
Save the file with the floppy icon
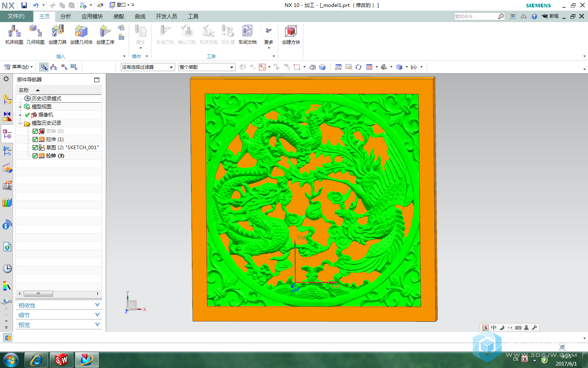coord(24,5)
